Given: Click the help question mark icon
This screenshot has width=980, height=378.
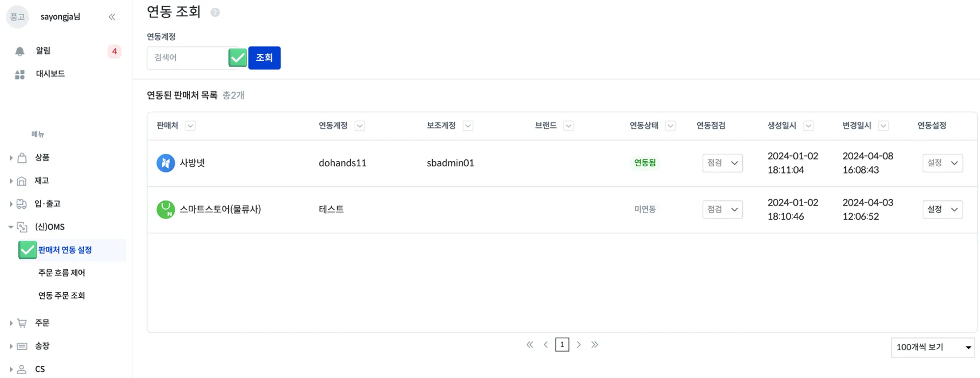Looking at the screenshot, I should (x=215, y=12).
